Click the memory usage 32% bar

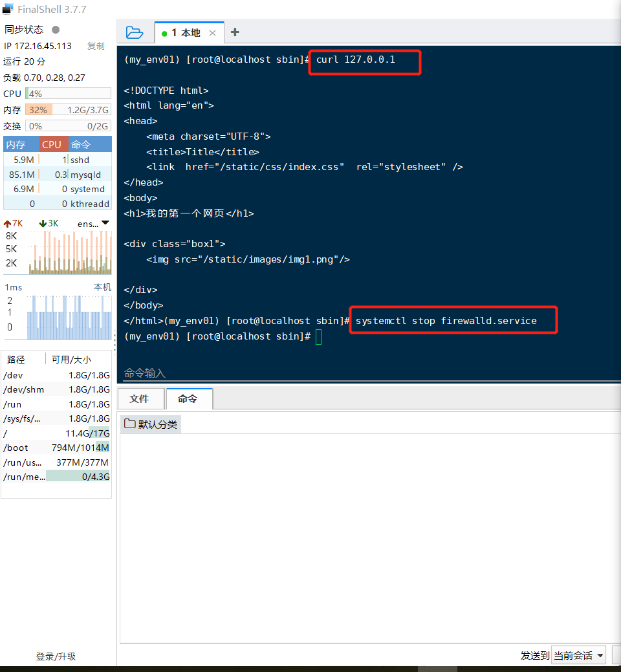pos(68,110)
